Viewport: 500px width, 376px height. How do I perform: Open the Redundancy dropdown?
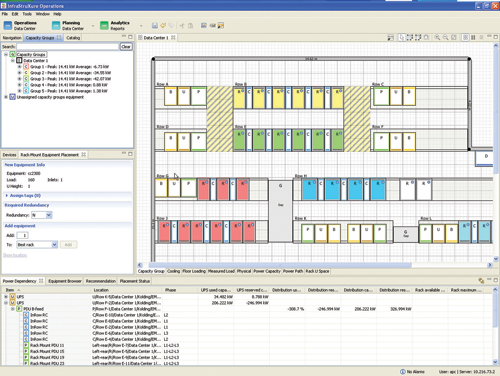(49, 215)
